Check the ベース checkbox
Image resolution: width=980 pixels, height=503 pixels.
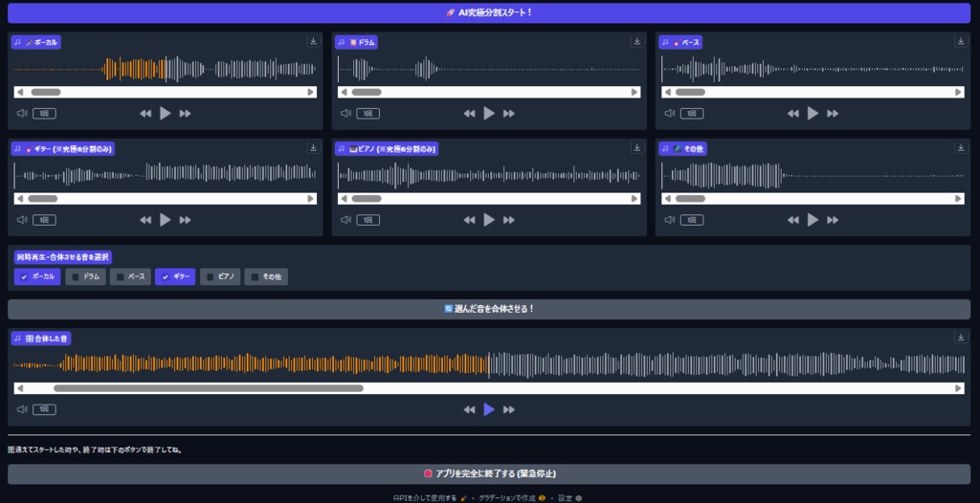click(120, 276)
